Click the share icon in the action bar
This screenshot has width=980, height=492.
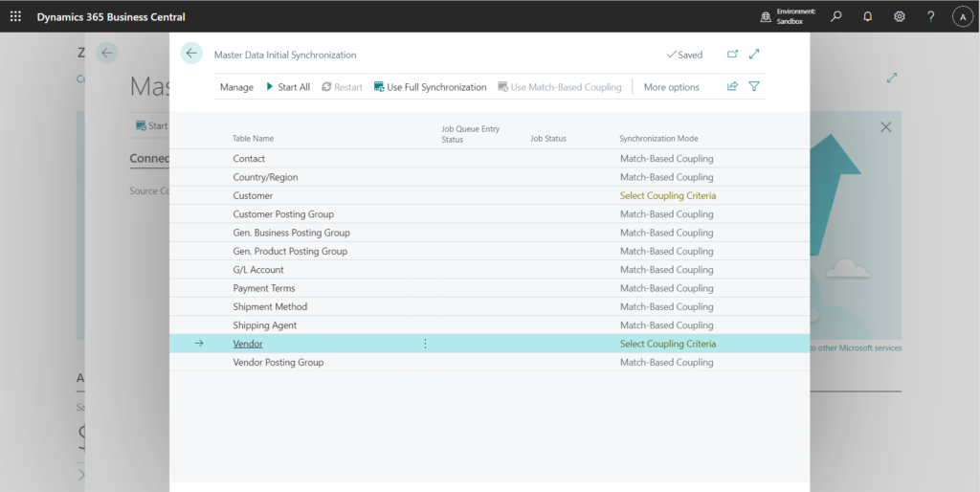click(x=732, y=87)
